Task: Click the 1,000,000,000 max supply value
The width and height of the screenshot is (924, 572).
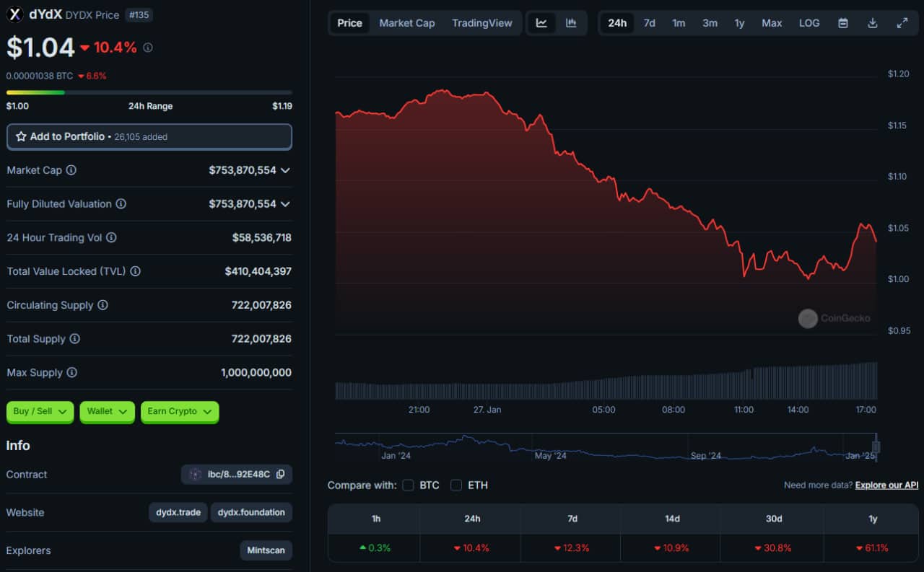Action: 256,373
